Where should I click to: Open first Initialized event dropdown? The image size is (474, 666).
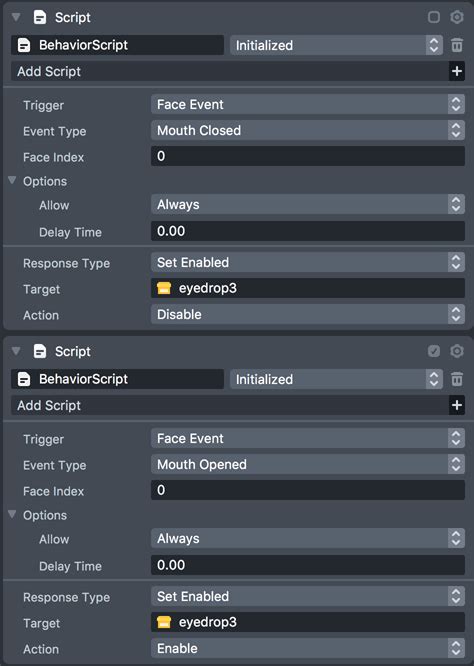[x=336, y=45]
